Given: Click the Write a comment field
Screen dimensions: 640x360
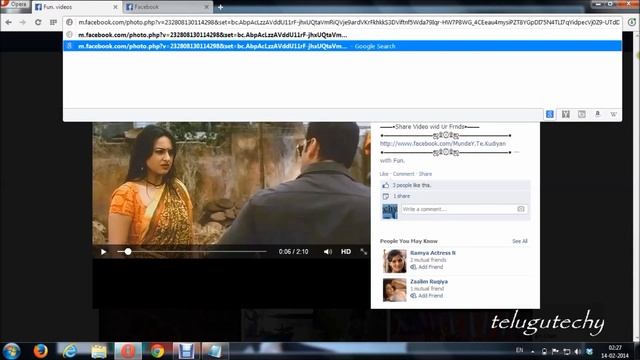Looking at the screenshot, I should tap(459, 209).
